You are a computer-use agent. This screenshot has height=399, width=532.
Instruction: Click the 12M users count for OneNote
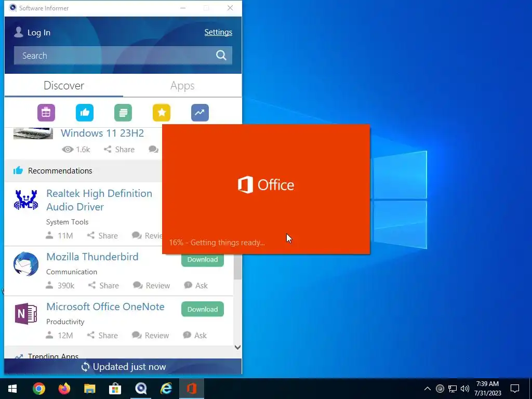tap(59, 335)
